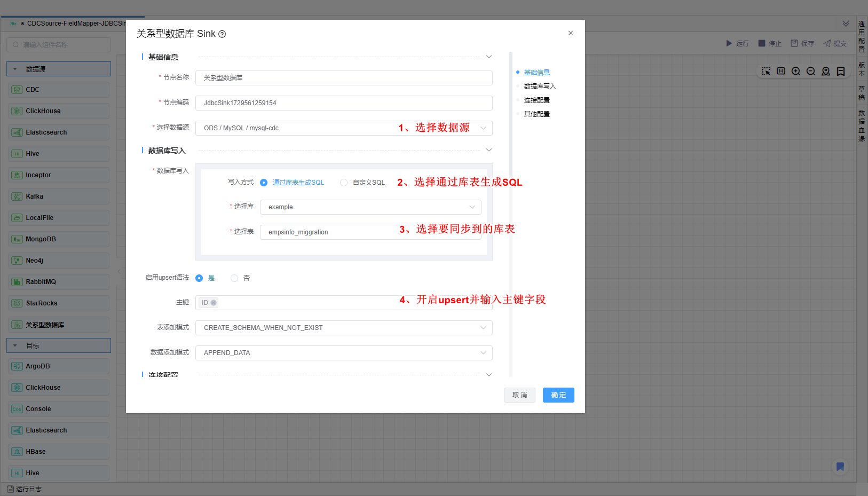Click the RabbitMQ source component icon
This screenshot has height=496, width=868.
click(17, 282)
